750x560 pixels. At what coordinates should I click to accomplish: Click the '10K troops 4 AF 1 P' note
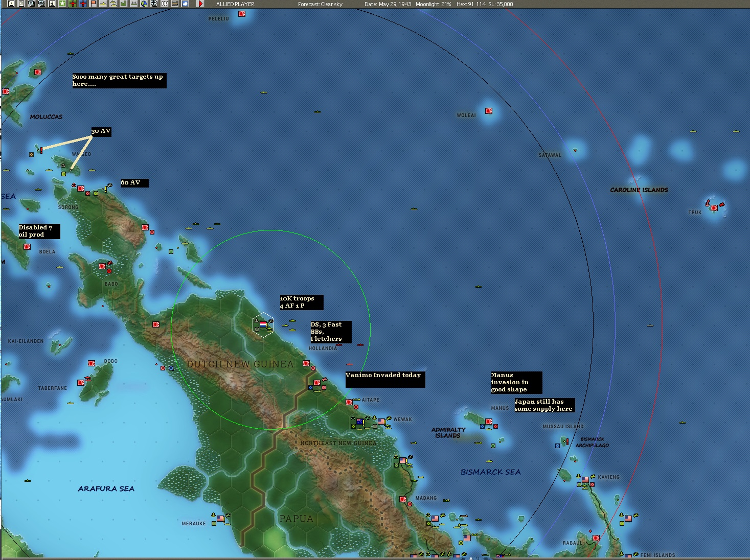(301, 302)
